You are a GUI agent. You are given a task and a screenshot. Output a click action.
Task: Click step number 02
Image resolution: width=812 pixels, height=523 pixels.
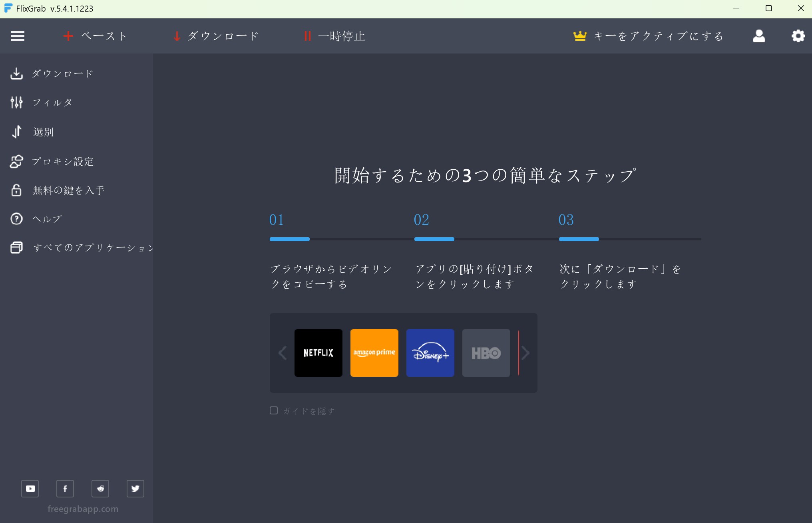coord(421,220)
